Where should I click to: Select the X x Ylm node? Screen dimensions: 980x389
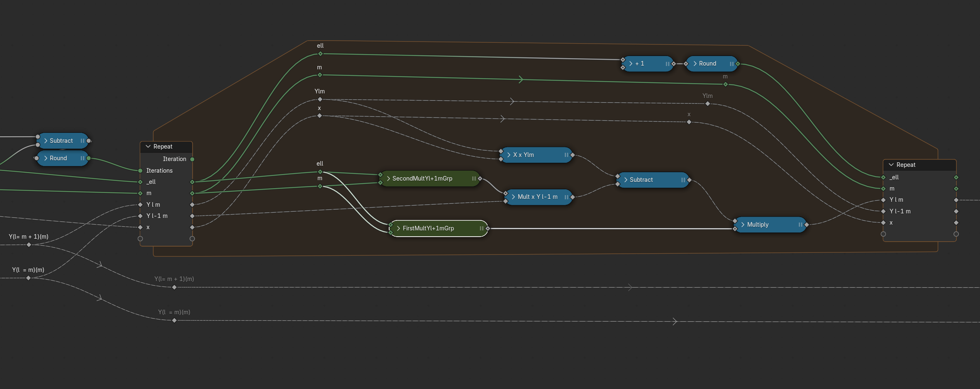click(524, 155)
